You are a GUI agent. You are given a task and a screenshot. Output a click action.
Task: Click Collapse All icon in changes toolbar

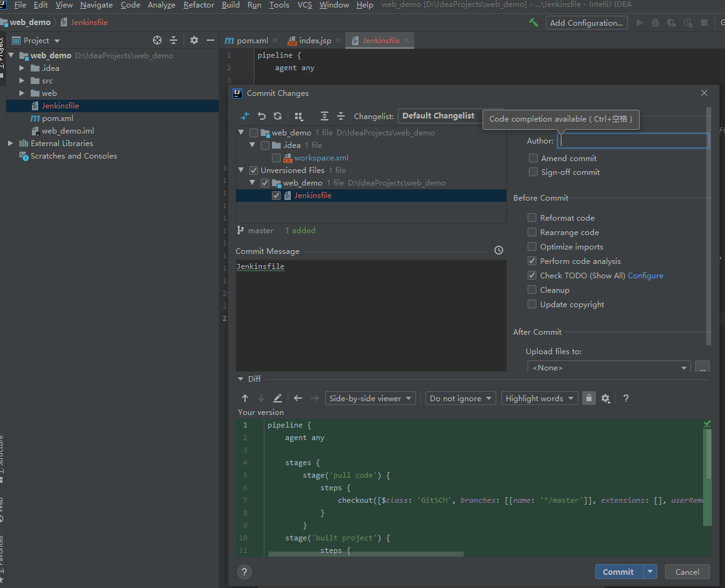point(341,116)
